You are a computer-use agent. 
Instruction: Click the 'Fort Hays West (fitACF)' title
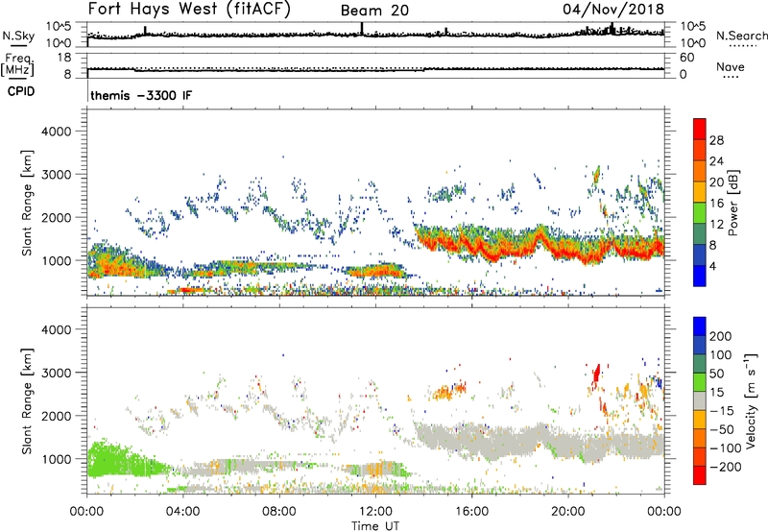(189, 10)
